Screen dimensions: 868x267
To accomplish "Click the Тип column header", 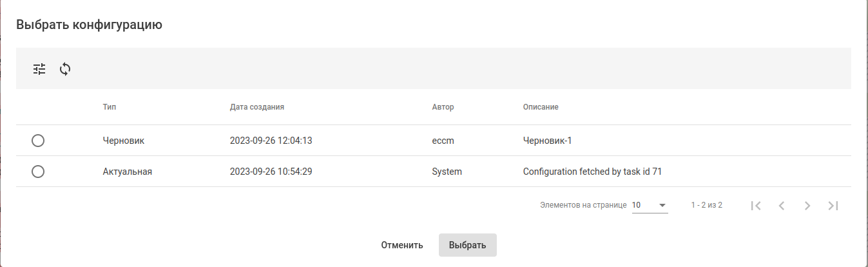I will click(109, 107).
